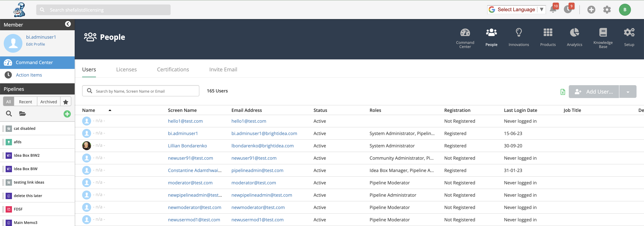
Task: Click 'Pipeline Administrator' role cell
Action: tap(393, 195)
